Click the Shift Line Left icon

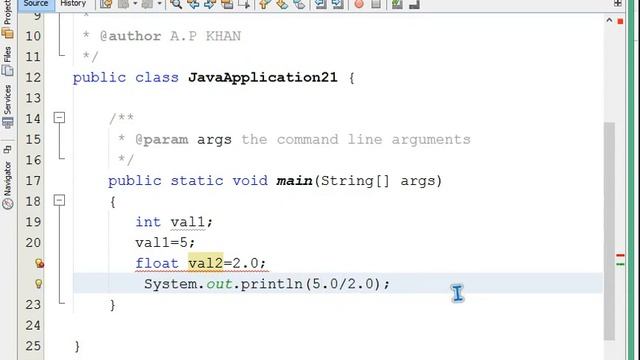pos(321,4)
